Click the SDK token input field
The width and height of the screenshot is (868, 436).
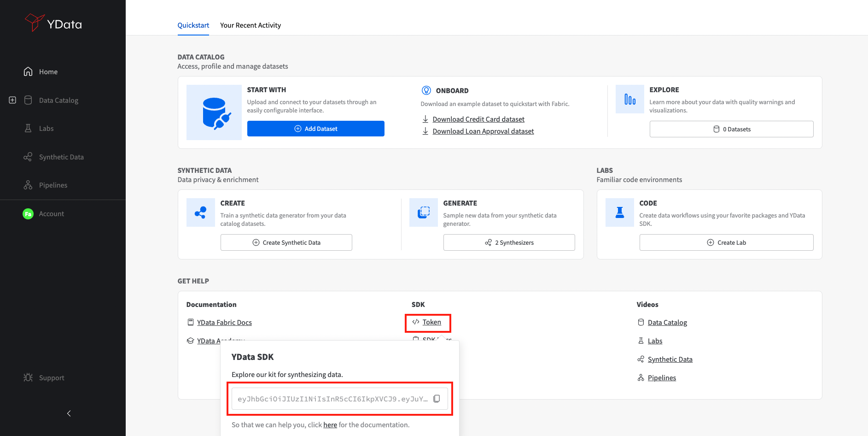[x=340, y=399]
